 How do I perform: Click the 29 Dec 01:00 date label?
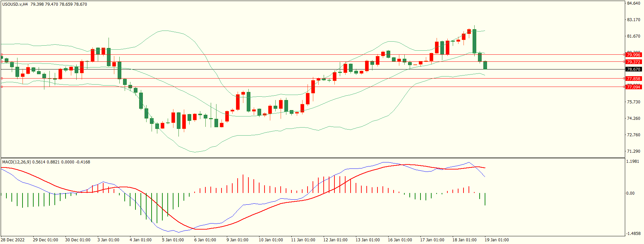(45, 240)
